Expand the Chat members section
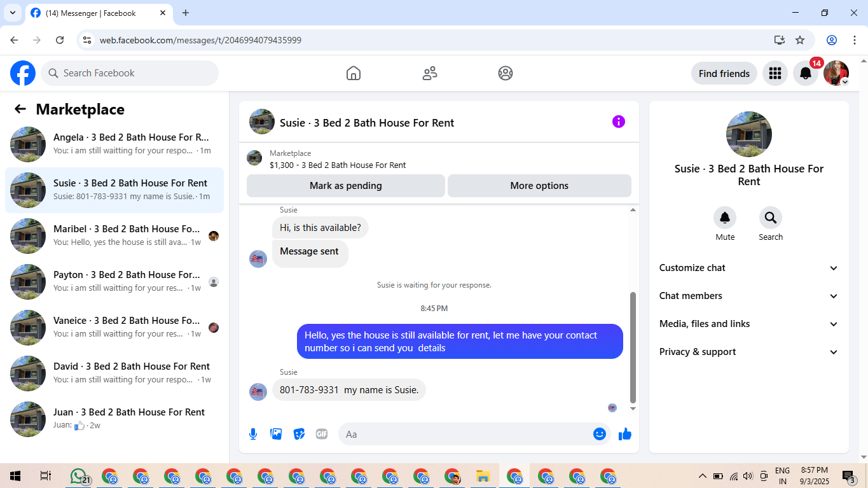The width and height of the screenshot is (868, 488). [749, 296]
